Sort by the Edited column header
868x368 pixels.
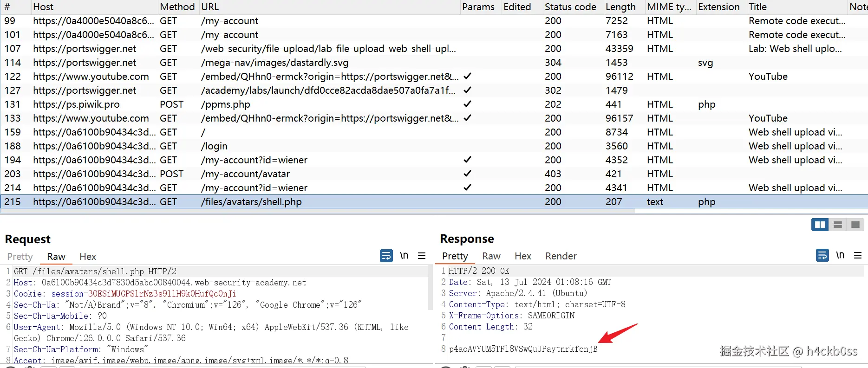[x=522, y=7]
